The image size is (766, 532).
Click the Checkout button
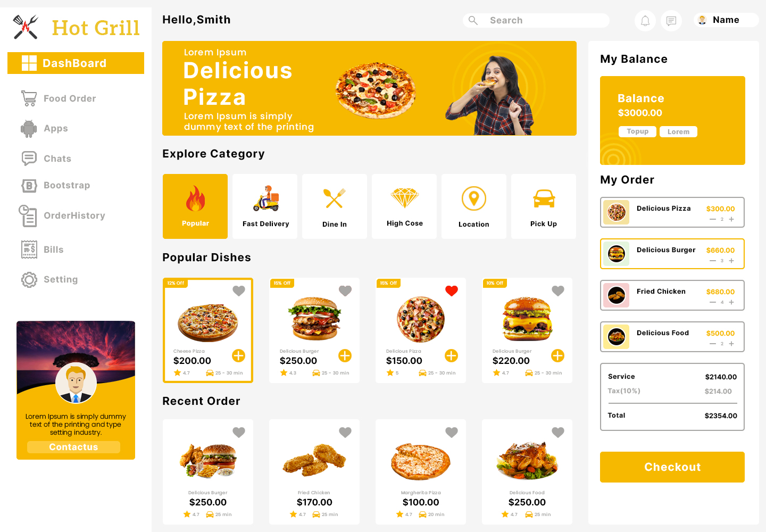click(x=672, y=467)
